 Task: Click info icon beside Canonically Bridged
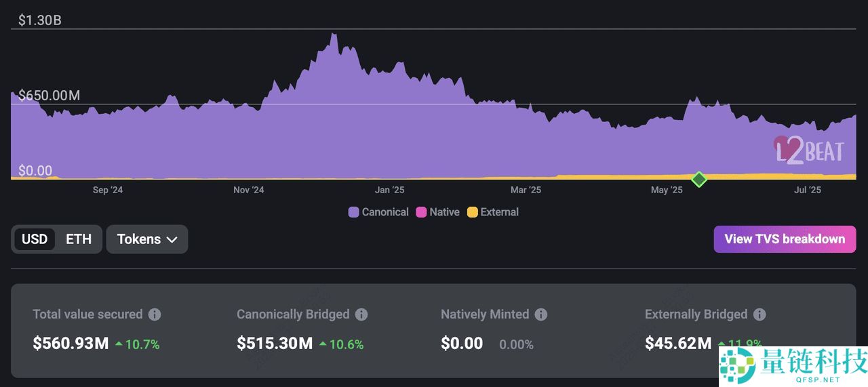(x=361, y=314)
